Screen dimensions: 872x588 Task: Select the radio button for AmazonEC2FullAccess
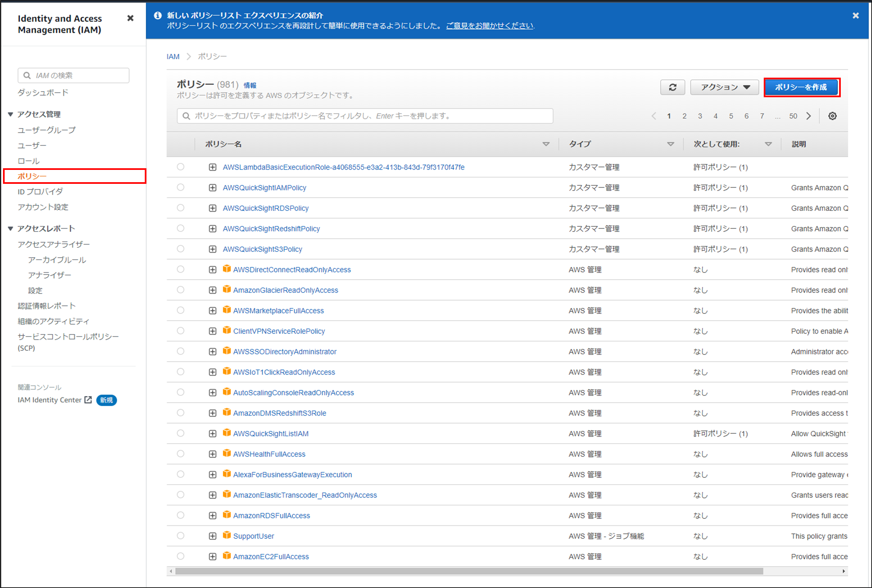181,556
